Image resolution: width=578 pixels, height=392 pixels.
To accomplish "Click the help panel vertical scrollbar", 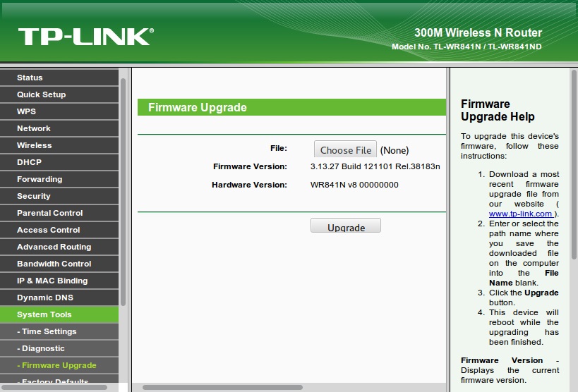I will [574, 164].
